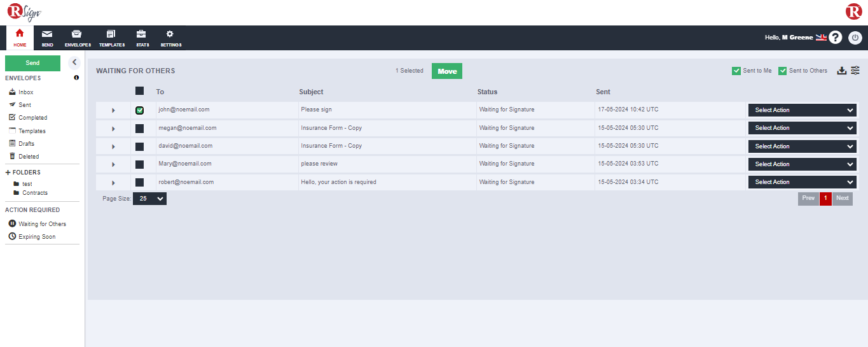Click the green Move button

pos(447,71)
